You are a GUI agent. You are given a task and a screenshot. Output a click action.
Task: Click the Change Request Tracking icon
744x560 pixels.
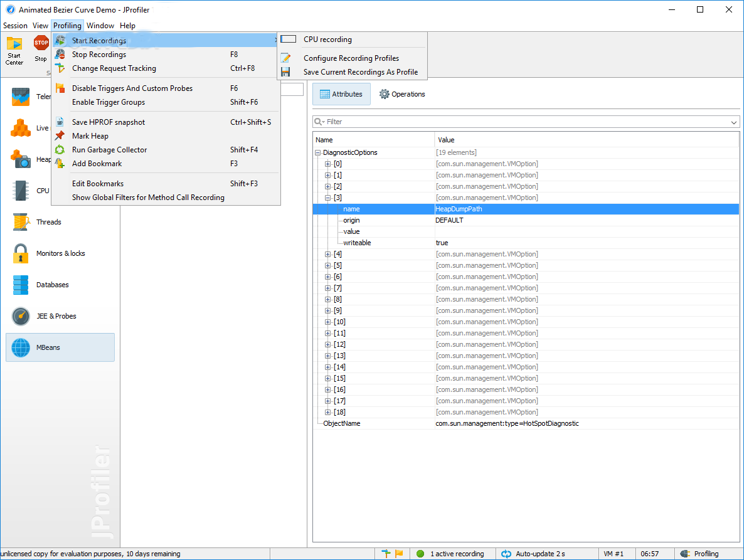tap(60, 68)
